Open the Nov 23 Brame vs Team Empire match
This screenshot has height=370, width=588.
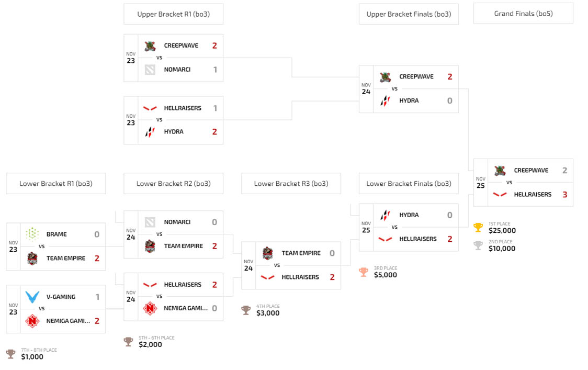click(56, 246)
